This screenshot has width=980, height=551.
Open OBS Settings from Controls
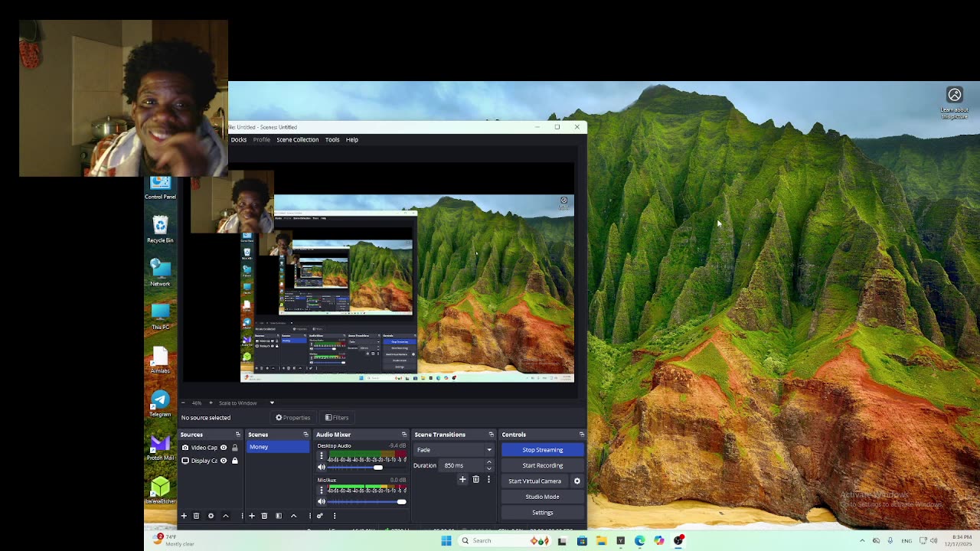[x=543, y=513]
